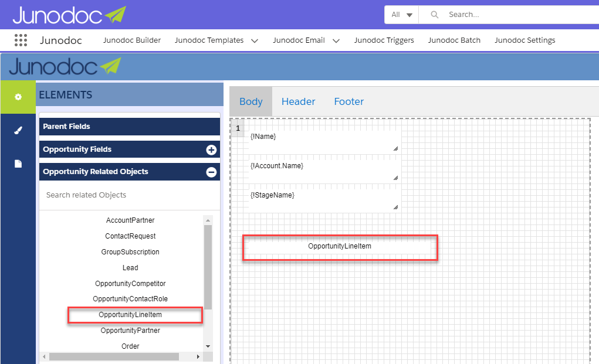Click resize handle of {!Name} box
Viewport: 599px width, 364px height.
396,148
